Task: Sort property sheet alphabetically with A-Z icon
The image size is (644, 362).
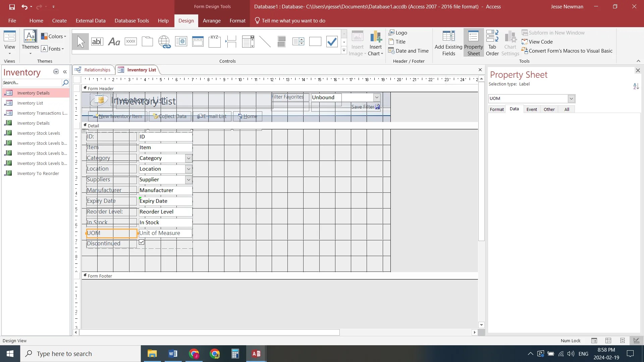Action: tap(636, 86)
